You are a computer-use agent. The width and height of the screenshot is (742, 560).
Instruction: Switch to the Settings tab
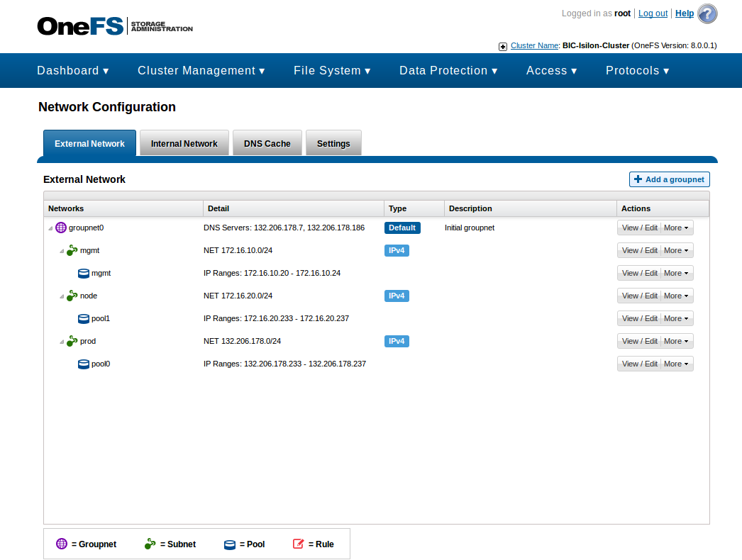coord(333,143)
